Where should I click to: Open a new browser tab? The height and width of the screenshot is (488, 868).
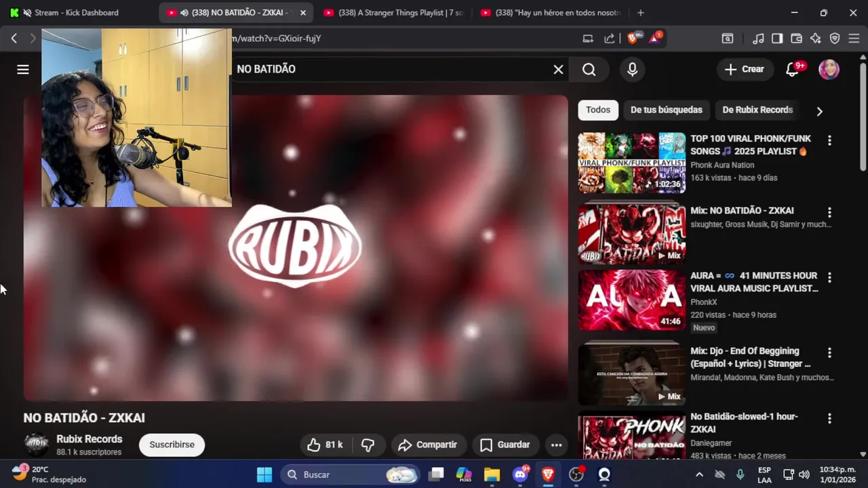641,13
